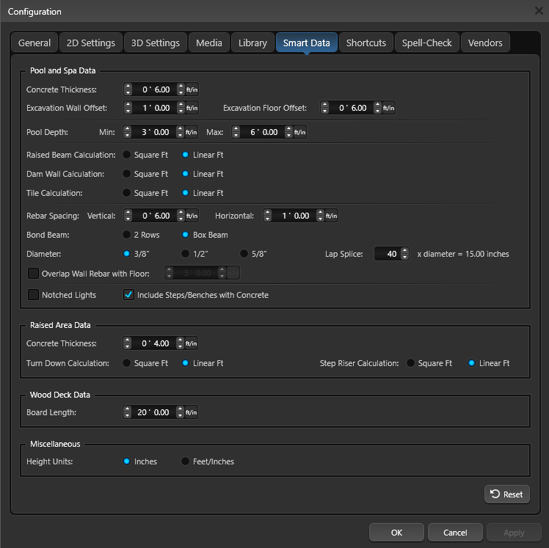Switch to the 3D Settings tab
The height and width of the screenshot is (548, 549).
155,43
